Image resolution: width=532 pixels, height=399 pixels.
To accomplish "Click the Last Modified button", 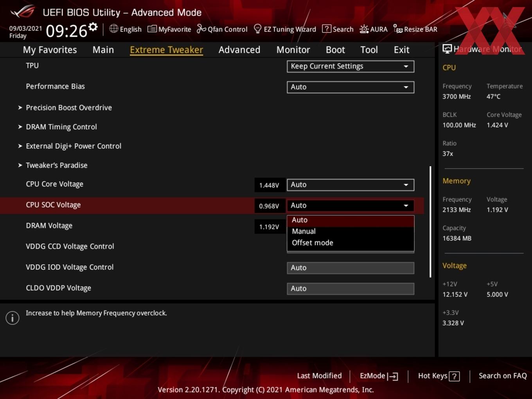I will 319,376.
